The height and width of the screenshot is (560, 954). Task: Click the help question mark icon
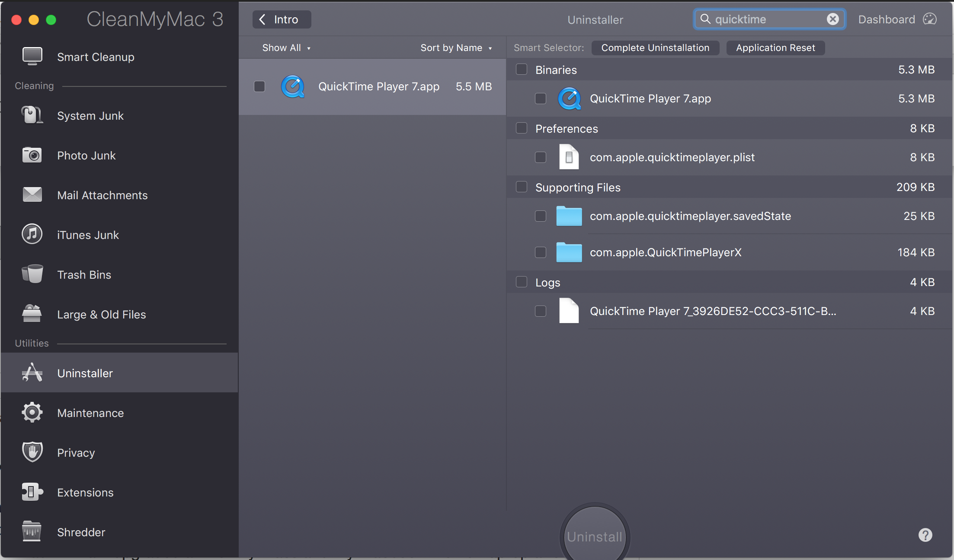tap(925, 535)
